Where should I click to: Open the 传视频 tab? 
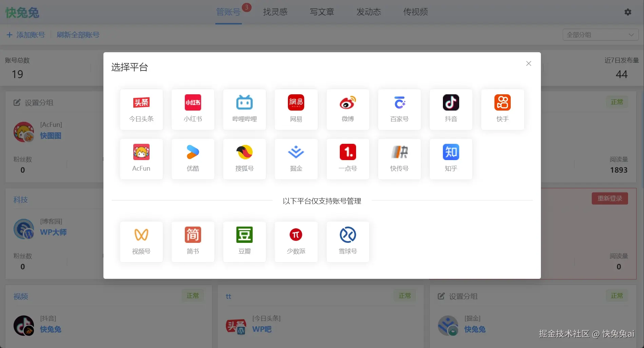[x=415, y=12]
